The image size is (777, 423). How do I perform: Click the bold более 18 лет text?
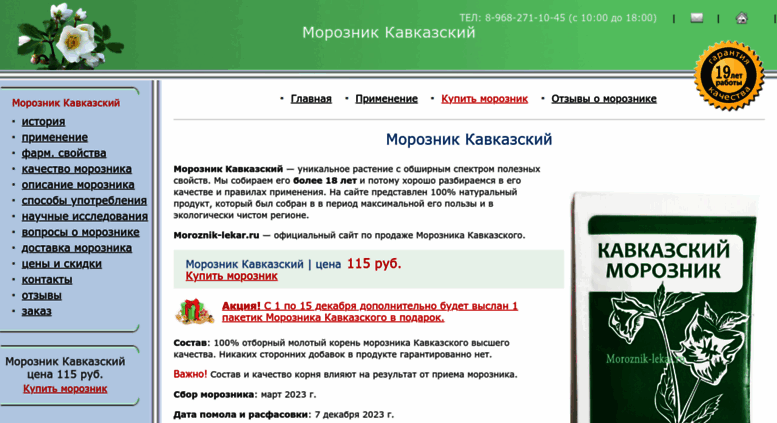click(325, 181)
